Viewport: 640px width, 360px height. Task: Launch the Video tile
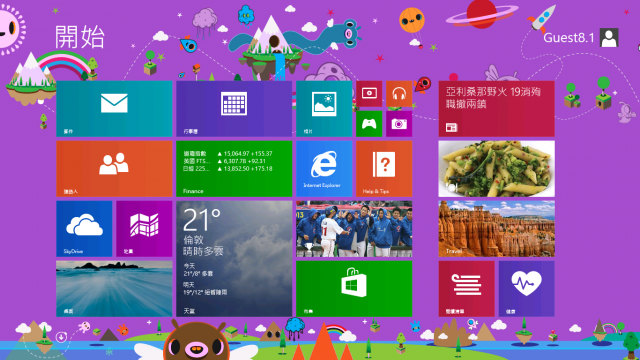369,93
